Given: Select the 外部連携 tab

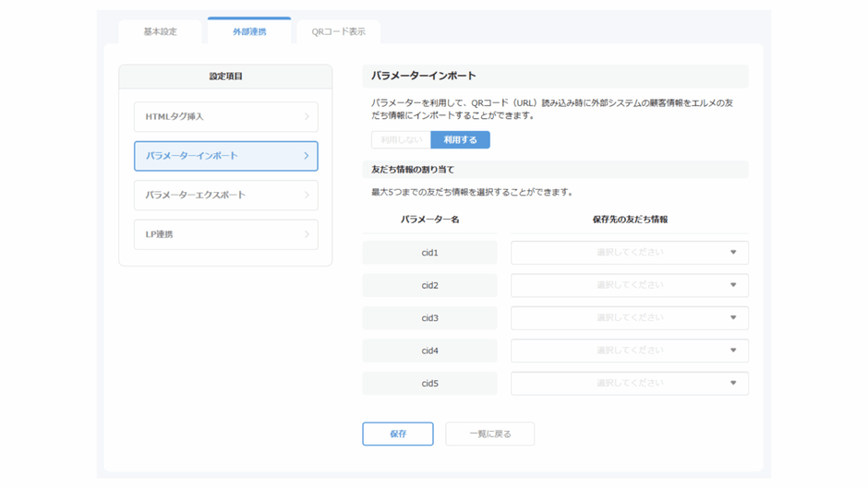Looking at the screenshot, I should tap(249, 31).
